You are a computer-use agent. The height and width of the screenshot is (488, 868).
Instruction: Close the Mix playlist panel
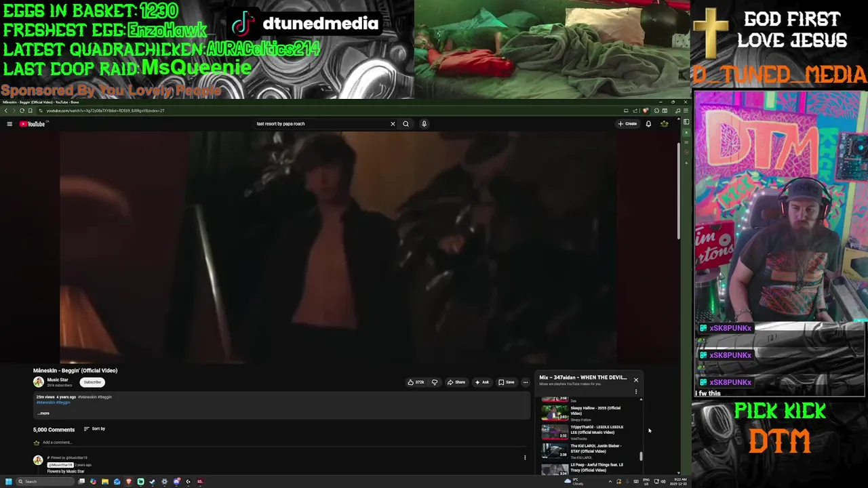click(636, 380)
